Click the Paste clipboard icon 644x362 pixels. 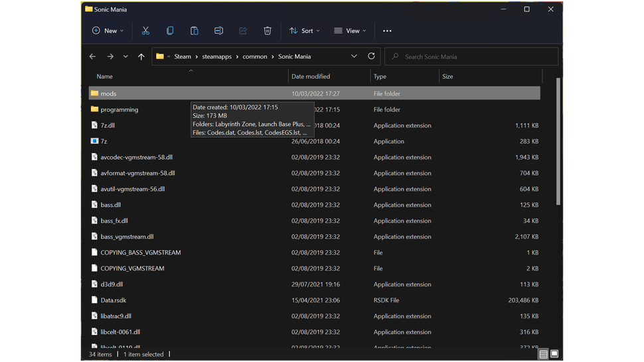pyautogui.click(x=195, y=30)
